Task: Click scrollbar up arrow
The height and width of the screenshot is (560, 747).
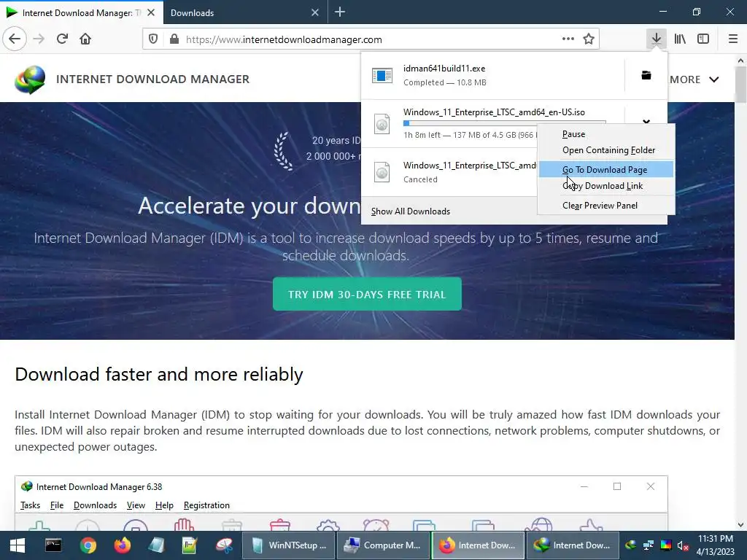Action: [x=740, y=61]
